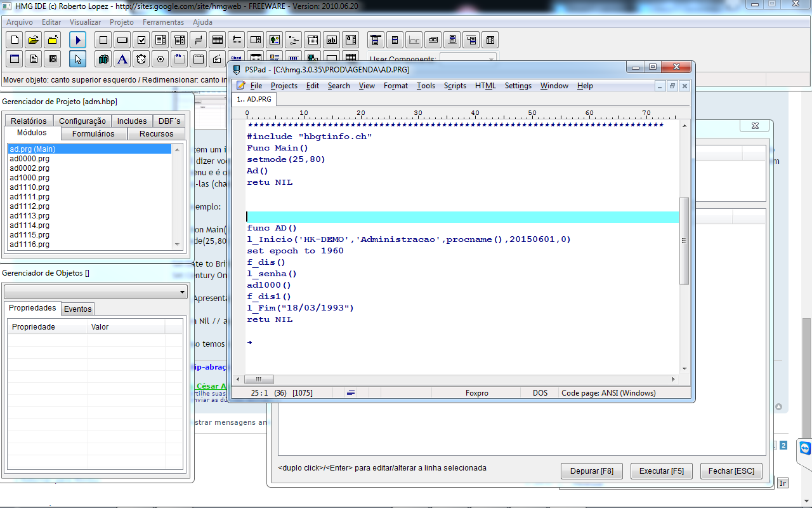Select the Image control tool
The image size is (812, 508).
pos(275,40)
